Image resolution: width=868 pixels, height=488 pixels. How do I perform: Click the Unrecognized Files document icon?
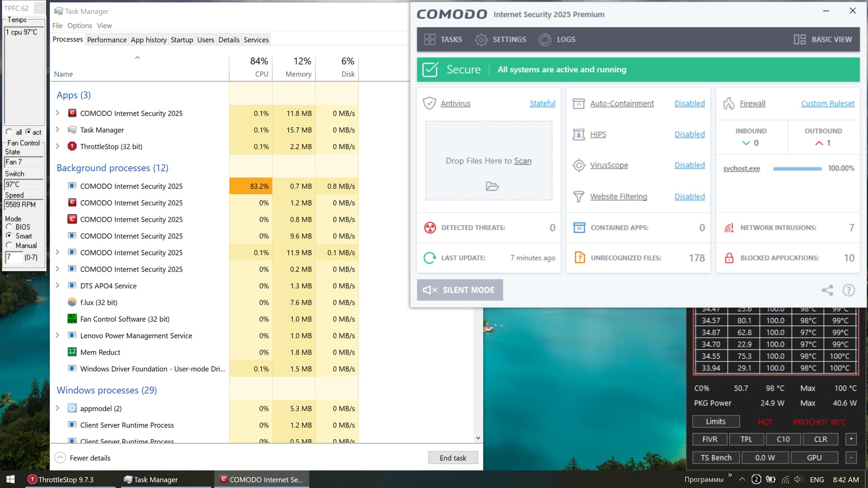(579, 258)
